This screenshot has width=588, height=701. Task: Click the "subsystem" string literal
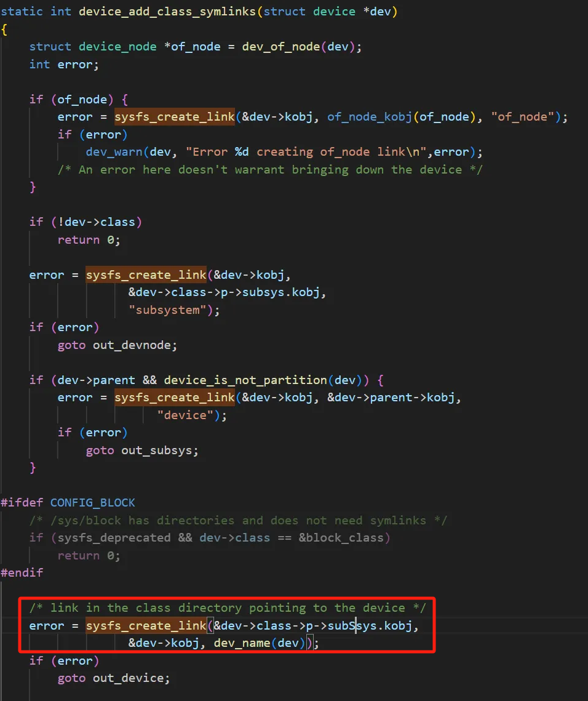point(167,310)
